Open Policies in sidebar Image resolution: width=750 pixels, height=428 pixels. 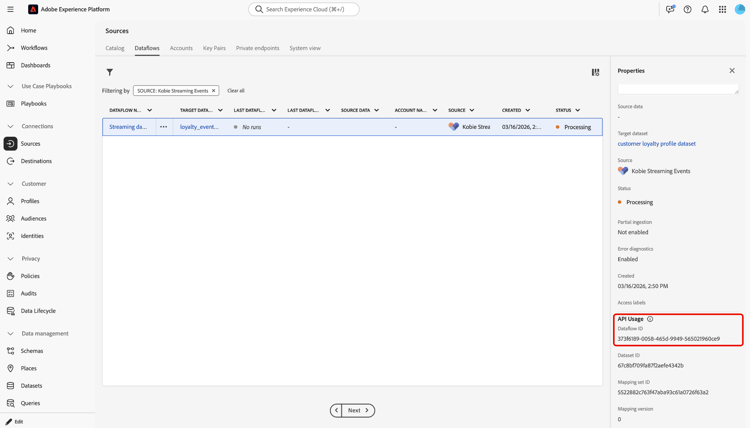click(30, 276)
